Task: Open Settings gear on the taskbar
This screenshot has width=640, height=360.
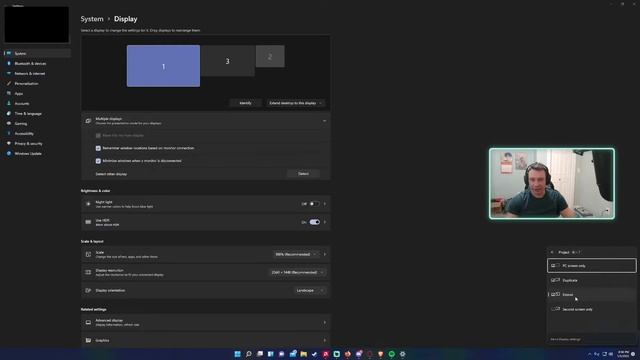Action: 402,354
